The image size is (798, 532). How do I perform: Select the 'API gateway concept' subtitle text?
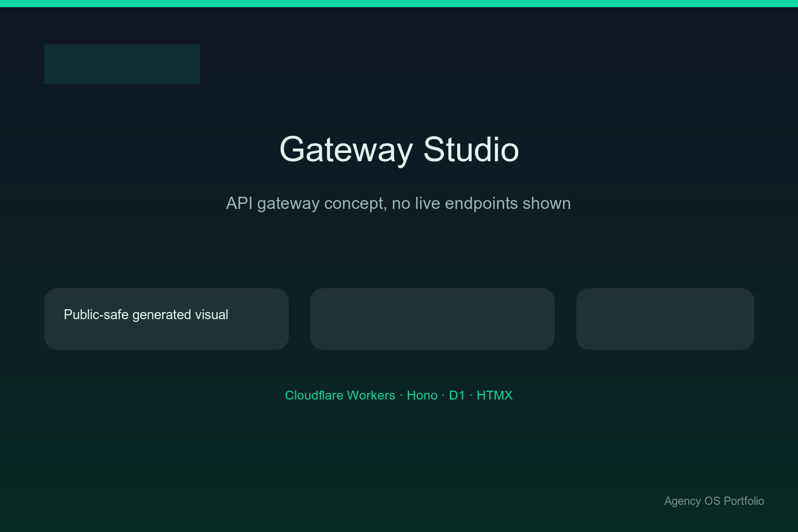[398, 203]
